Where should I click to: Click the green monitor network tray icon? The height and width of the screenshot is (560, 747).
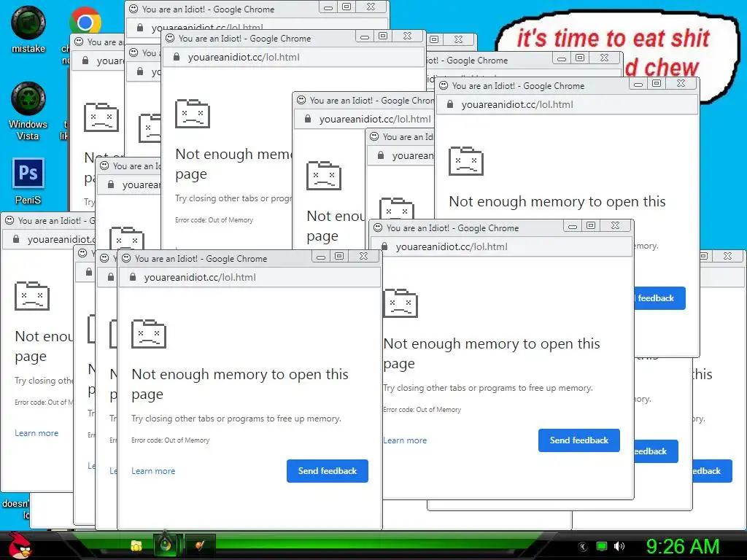pyautogui.click(x=602, y=546)
